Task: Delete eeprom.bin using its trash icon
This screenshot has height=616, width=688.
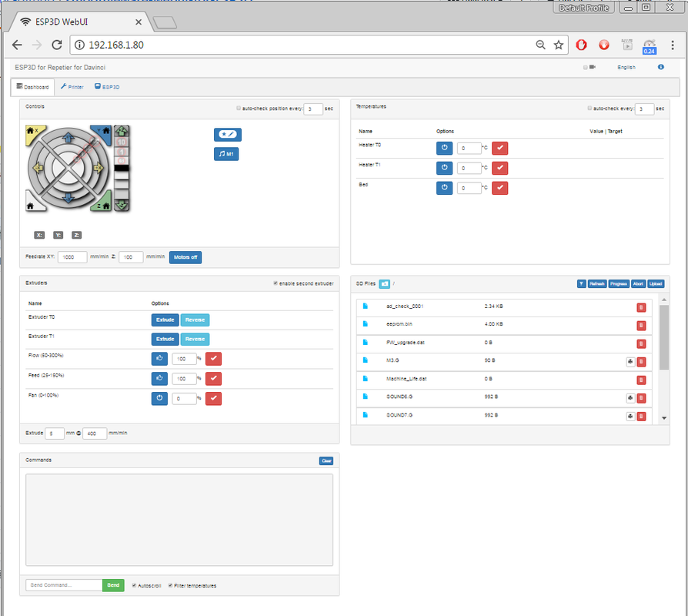Action: point(641,326)
